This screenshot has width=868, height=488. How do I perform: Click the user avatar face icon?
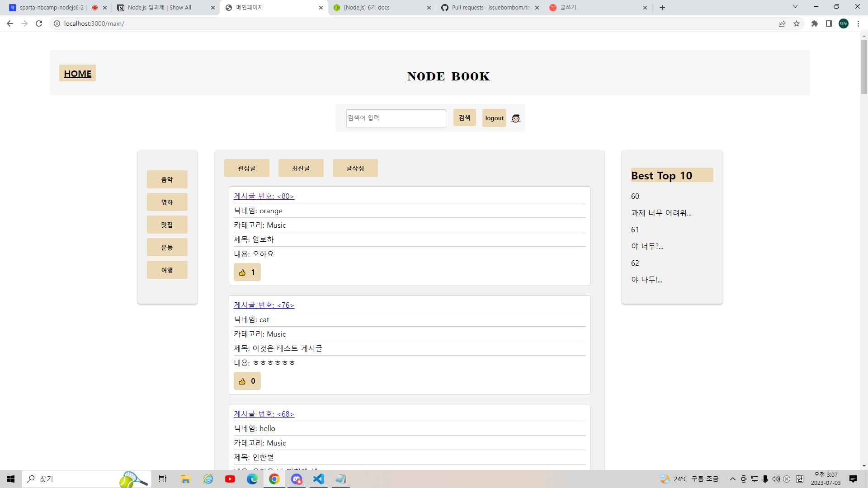(515, 118)
